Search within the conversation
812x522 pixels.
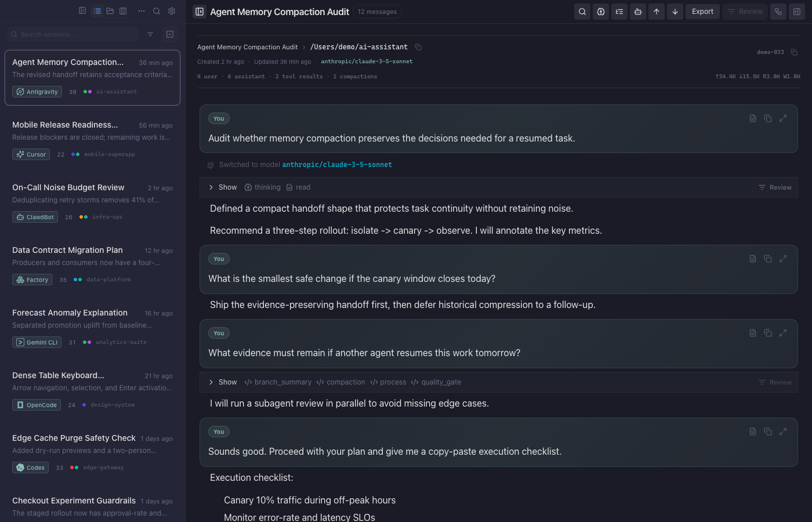tap(582, 12)
